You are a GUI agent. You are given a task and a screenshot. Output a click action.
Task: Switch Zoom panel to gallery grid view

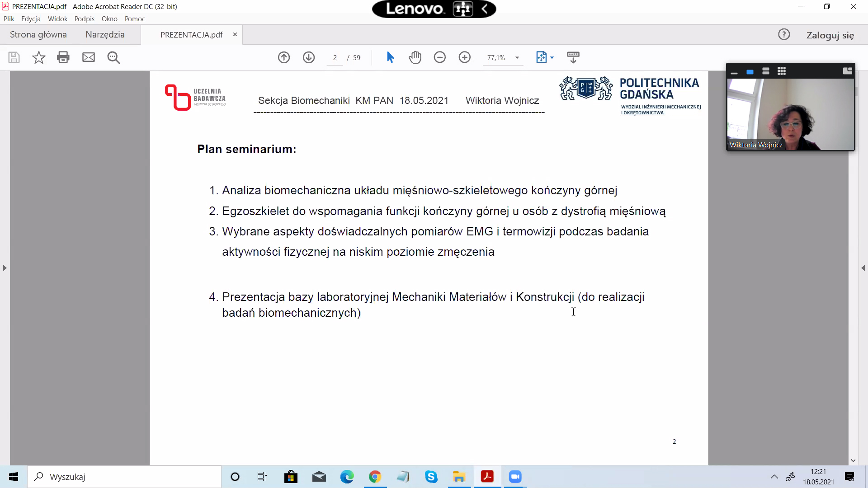click(782, 71)
